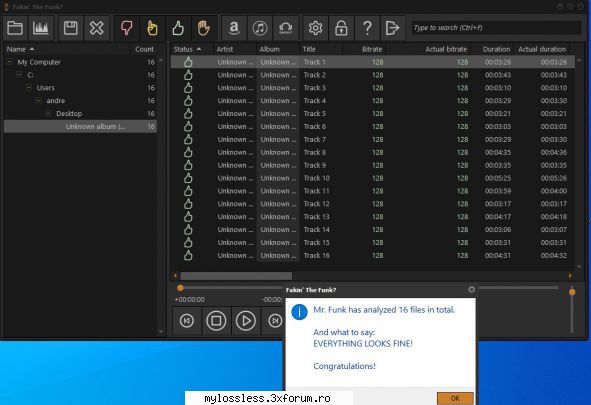591x405 pixels.
Task: Collapse the My Computer tree node
Action: 10,62
